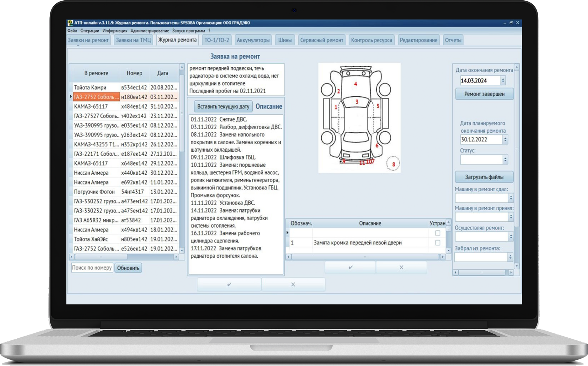
Task: Switch to the Сервисный ремонт tab
Action: [x=322, y=40]
